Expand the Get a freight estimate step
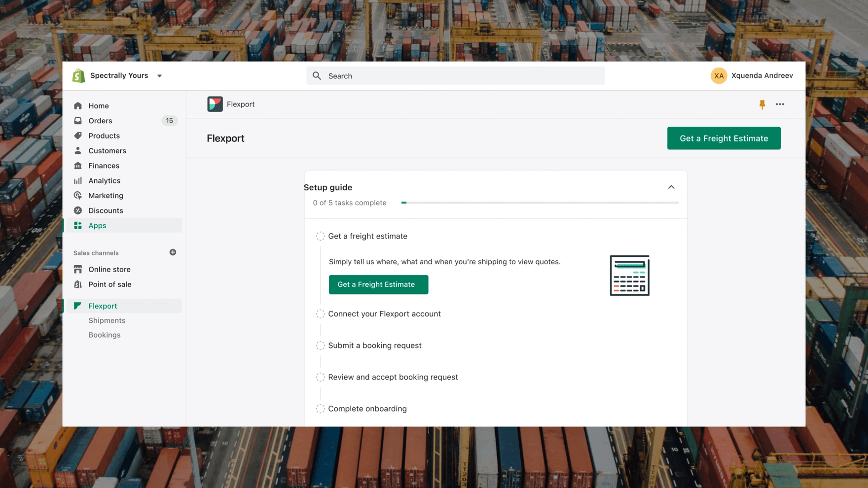 coord(368,236)
